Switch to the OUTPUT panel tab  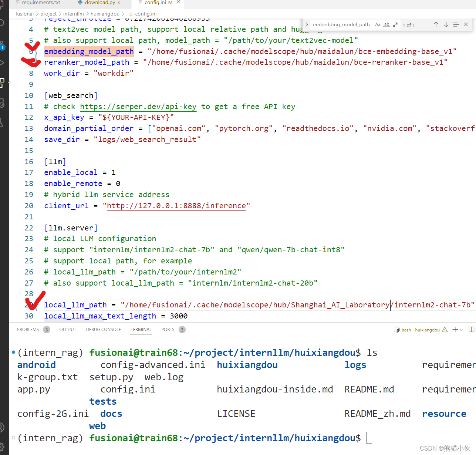pyautogui.click(x=68, y=330)
